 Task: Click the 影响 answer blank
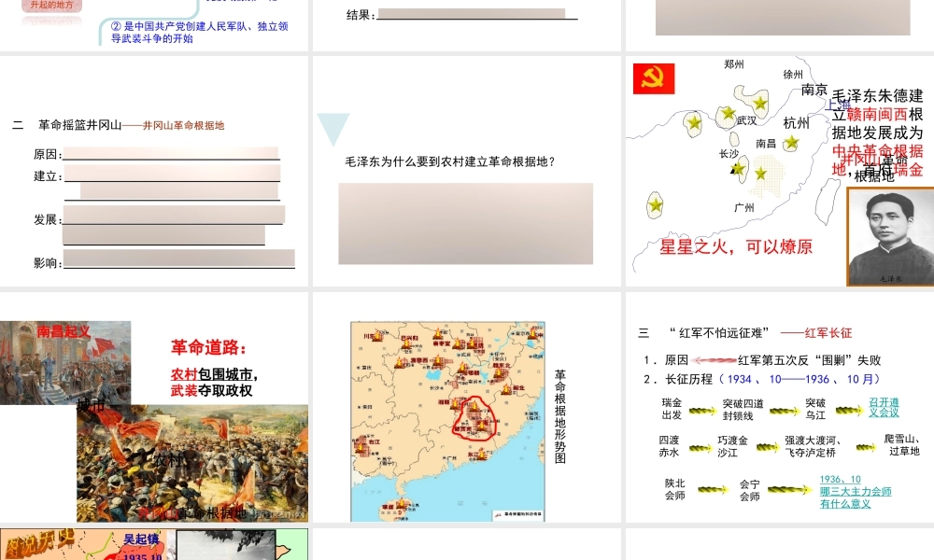coord(179,259)
